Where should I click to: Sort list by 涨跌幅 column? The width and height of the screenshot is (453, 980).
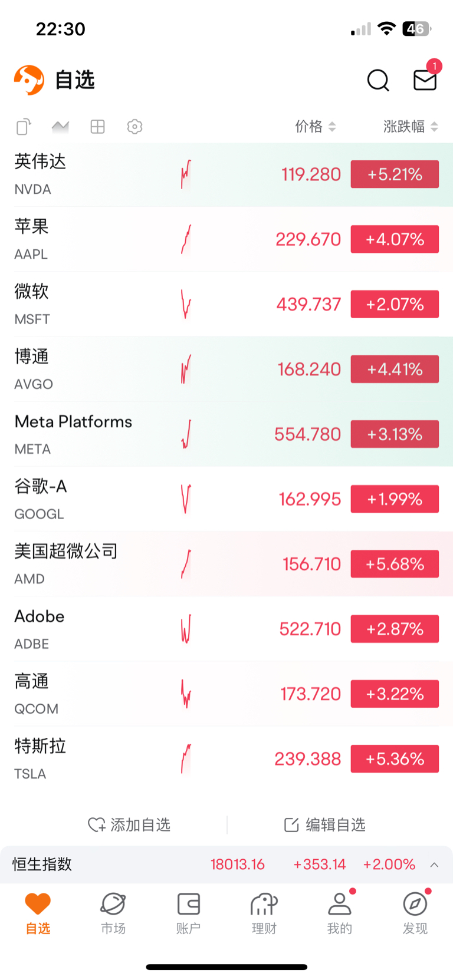point(411,127)
